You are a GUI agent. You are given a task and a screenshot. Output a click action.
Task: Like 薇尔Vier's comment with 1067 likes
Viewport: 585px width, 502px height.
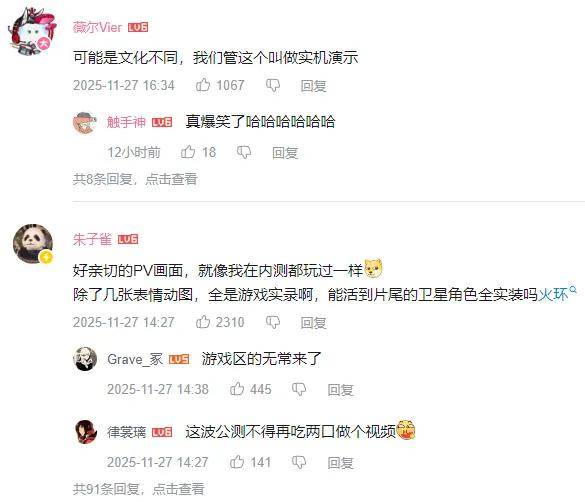tap(203, 85)
